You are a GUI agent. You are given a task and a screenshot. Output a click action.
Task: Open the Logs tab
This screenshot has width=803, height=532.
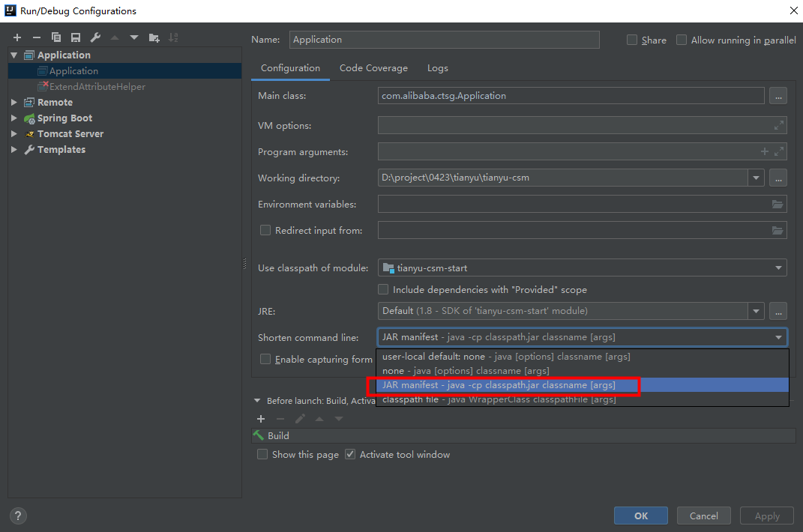(437, 67)
